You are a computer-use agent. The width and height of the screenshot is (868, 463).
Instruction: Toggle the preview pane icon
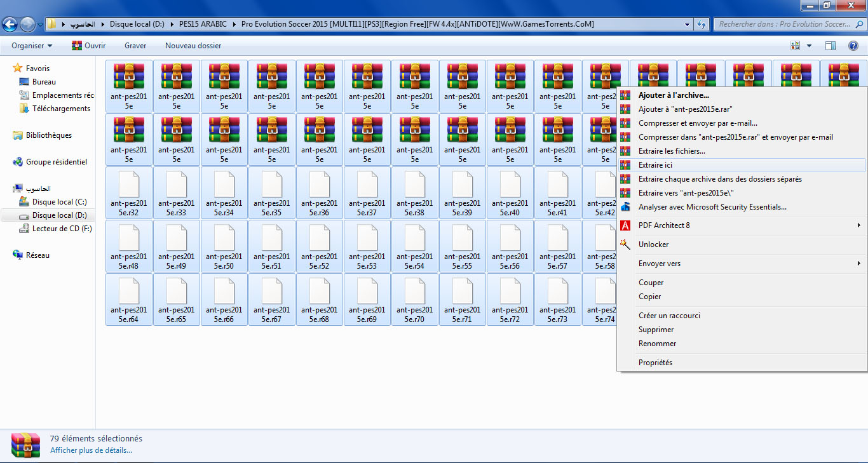[x=830, y=46]
